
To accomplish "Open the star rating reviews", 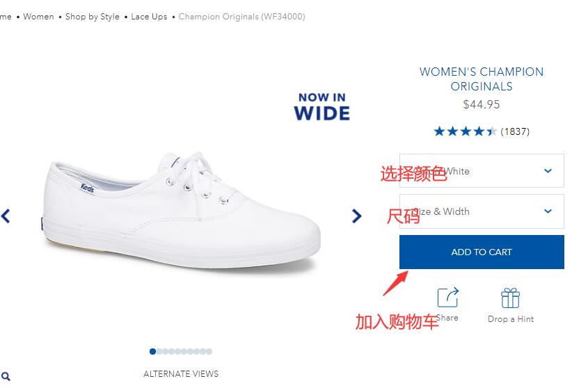I will tap(465, 131).
